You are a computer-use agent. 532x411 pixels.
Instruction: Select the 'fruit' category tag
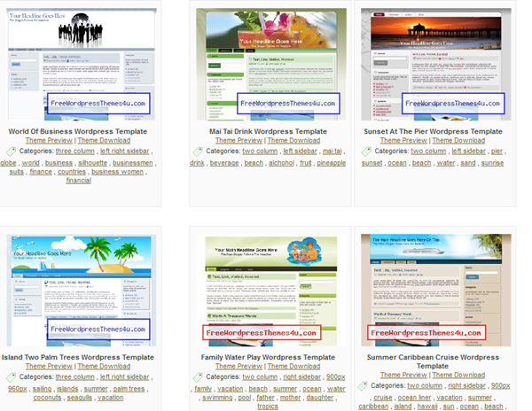click(x=305, y=163)
